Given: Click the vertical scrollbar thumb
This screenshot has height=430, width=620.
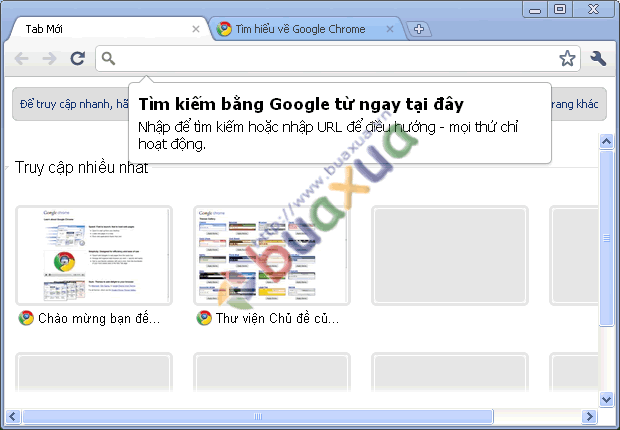Looking at the screenshot, I should (607, 238).
